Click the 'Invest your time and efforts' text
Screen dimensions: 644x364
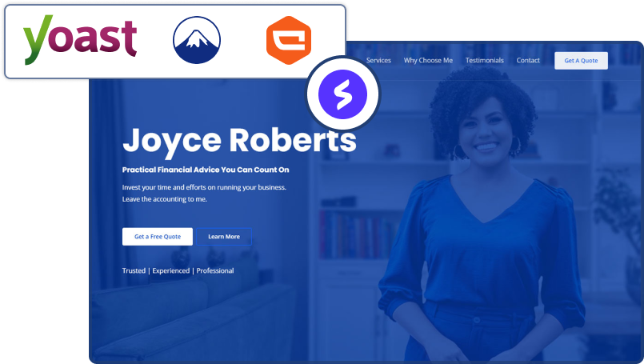pos(204,187)
